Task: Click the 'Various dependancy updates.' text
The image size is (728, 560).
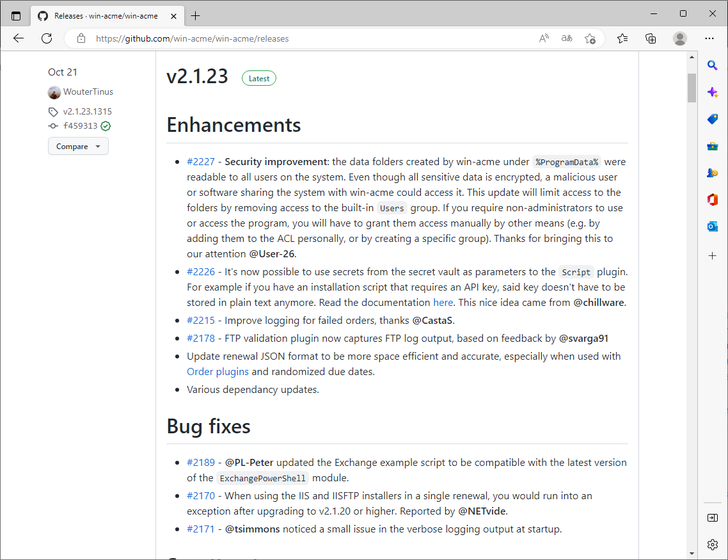Action: [x=253, y=390]
